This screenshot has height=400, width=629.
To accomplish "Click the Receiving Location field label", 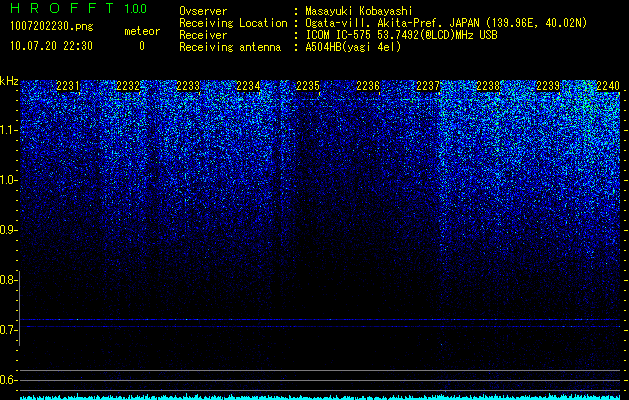I will (x=233, y=23).
